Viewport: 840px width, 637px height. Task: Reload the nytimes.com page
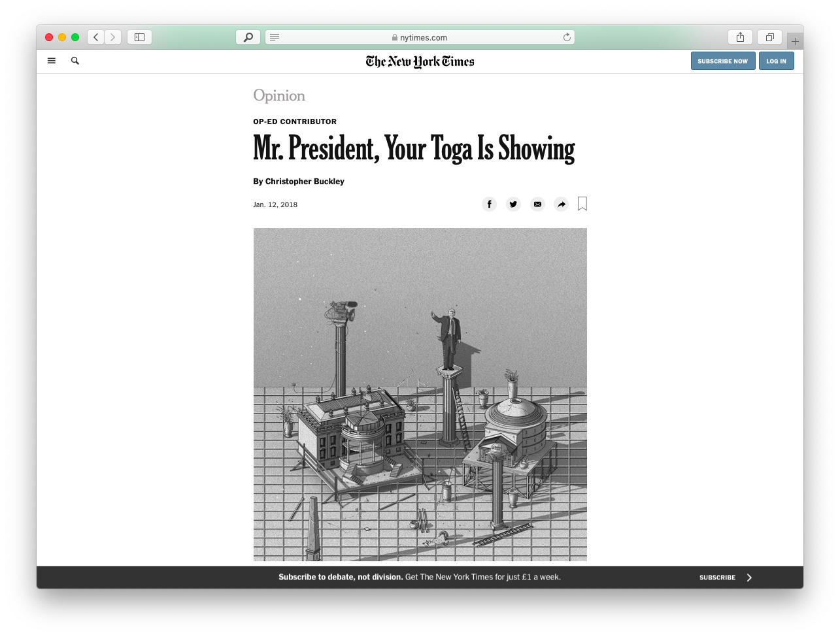click(567, 37)
